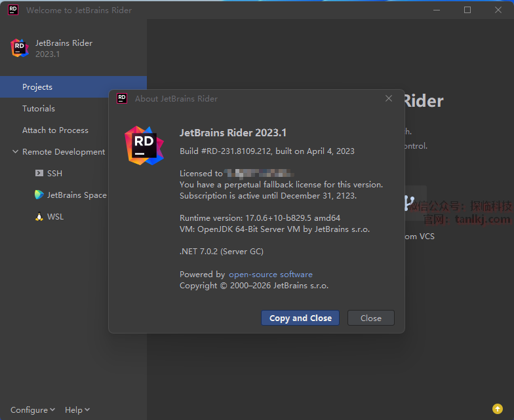Image resolution: width=514 pixels, height=420 pixels.
Task: Dismiss About dialog with the X button
Action: [389, 98]
